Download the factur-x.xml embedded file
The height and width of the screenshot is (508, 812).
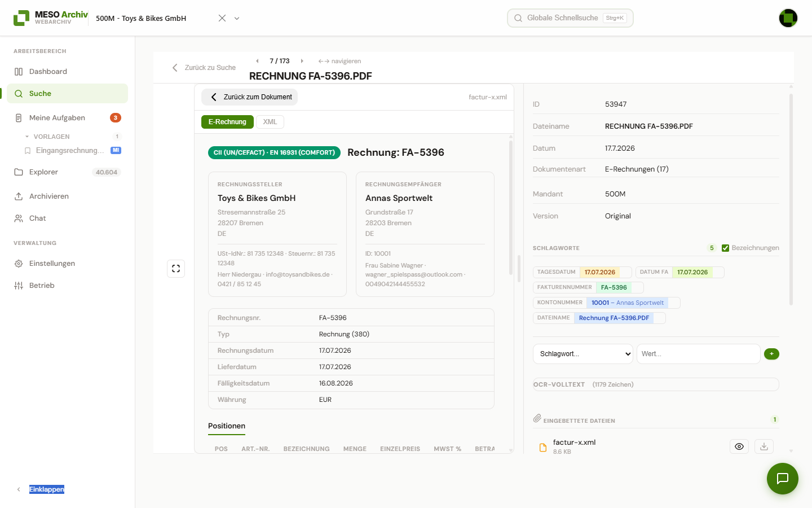click(764, 446)
